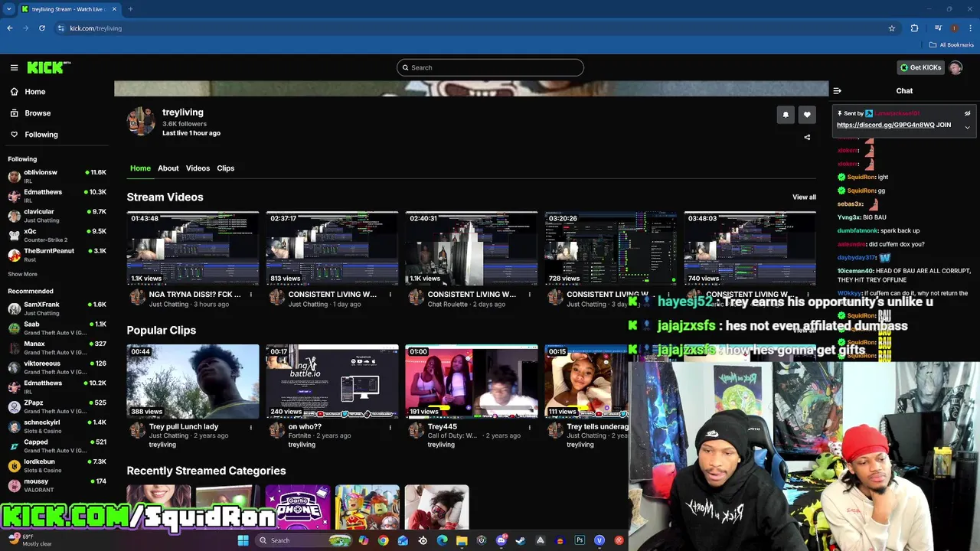Collapse the chat panel with the arrow icon
Image resolution: width=980 pixels, height=551 pixels.
click(x=838, y=90)
